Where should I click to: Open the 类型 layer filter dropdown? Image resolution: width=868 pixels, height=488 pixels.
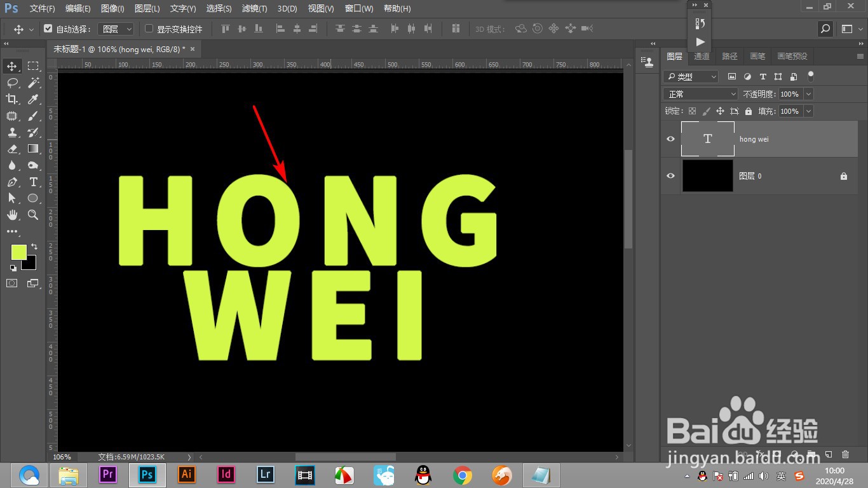coord(691,76)
